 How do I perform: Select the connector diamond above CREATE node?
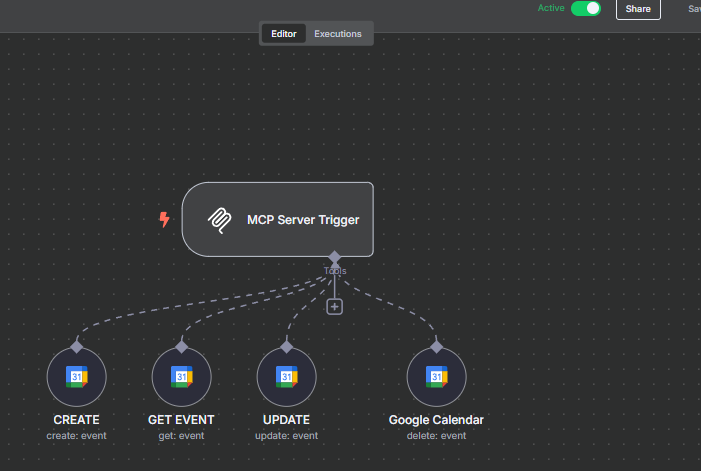(76, 347)
